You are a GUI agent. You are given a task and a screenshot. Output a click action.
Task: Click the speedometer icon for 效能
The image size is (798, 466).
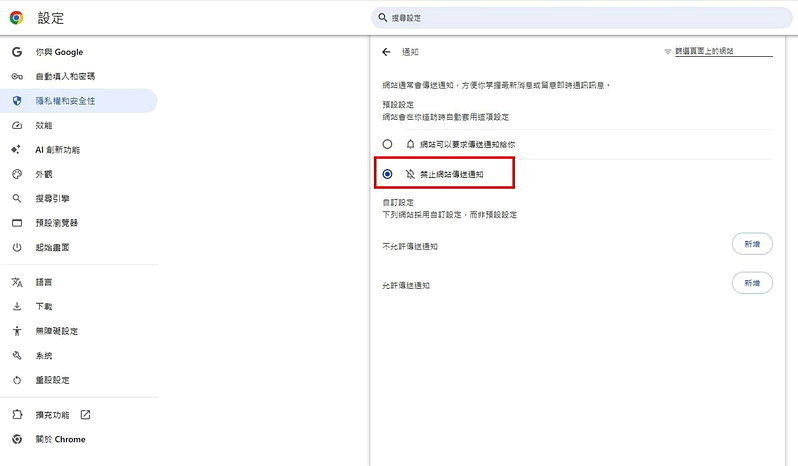coord(17,125)
